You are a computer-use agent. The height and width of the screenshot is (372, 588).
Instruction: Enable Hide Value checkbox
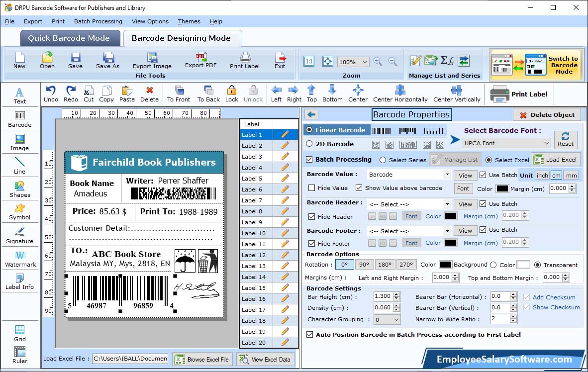point(311,188)
